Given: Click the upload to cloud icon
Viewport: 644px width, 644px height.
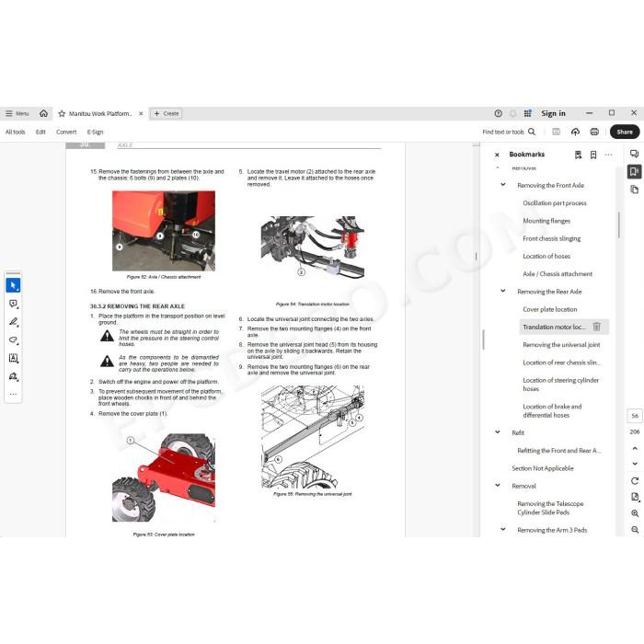Looking at the screenshot, I should pos(575,132).
